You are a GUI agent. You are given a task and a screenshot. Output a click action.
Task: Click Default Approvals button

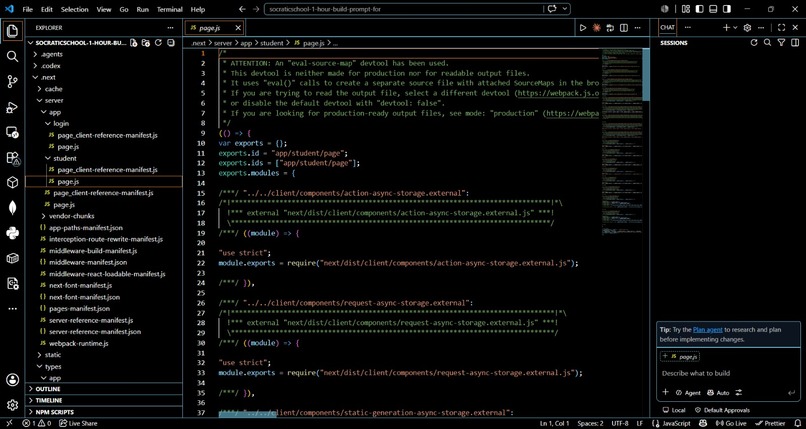coord(722,410)
